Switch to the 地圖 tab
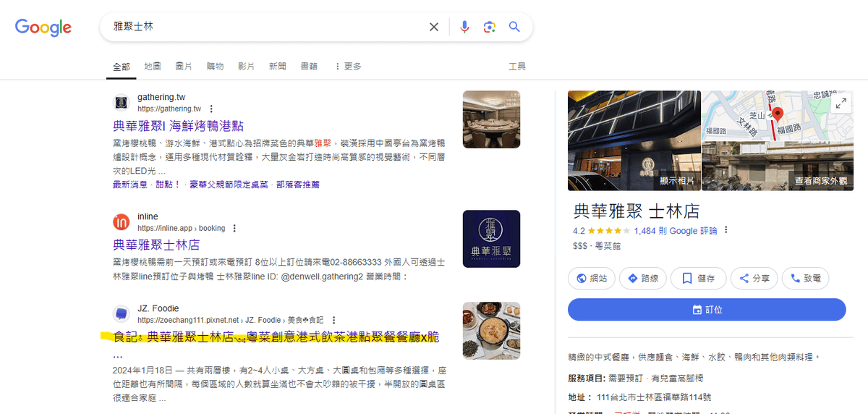The width and height of the screenshot is (868, 414). [153, 67]
